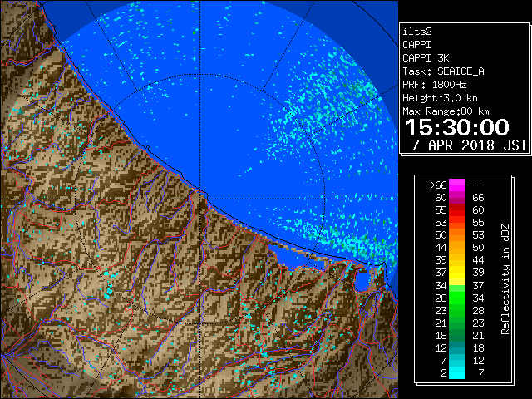Pick the red 55–60 dBZ legend swatch
532x399 pixels.
click(x=457, y=210)
